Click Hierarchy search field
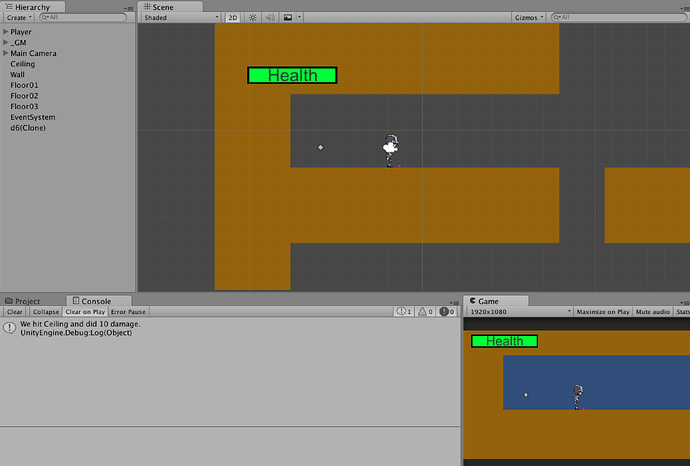Screen dimensions: 690x466 pos(83,18)
